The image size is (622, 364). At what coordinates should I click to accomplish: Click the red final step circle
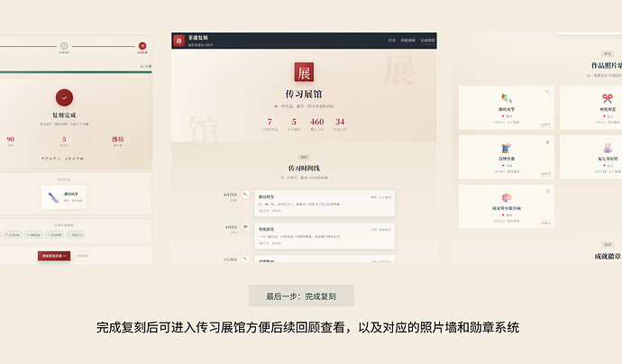tap(142, 46)
